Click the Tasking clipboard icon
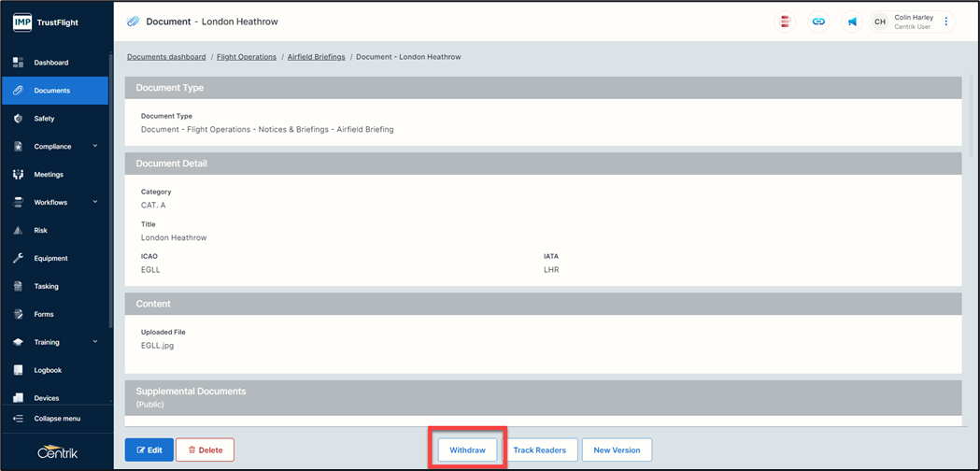The image size is (980, 471). [18, 287]
